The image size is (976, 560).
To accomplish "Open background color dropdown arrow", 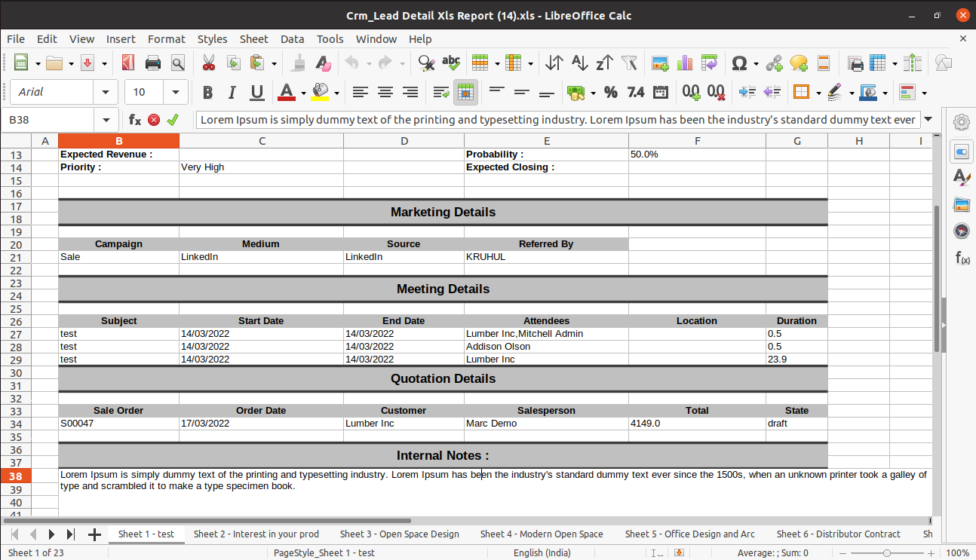I will click(x=336, y=93).
